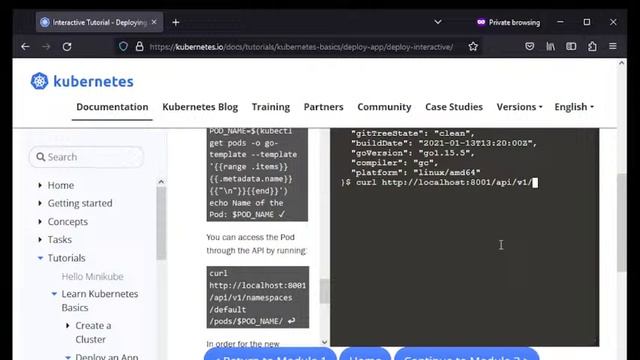Open the Hello Minikube link
The image size is (640, 360).
[x=93, y=276]
